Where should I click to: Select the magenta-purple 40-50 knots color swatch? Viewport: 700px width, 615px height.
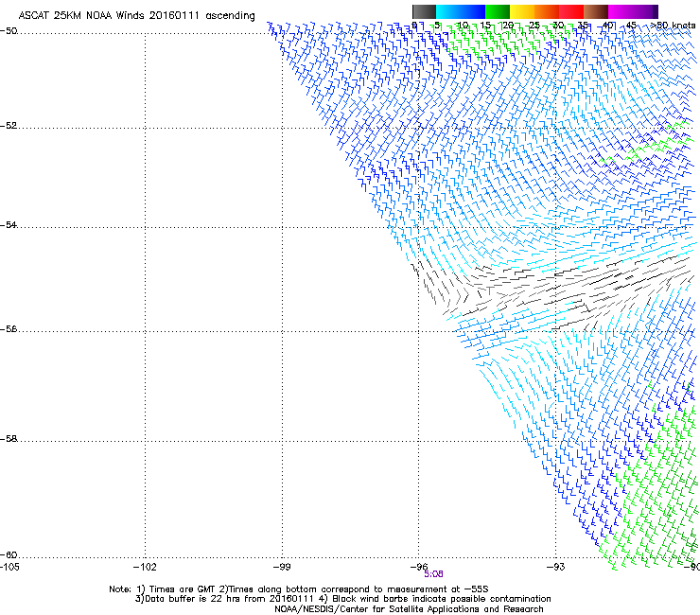[633, 11]
